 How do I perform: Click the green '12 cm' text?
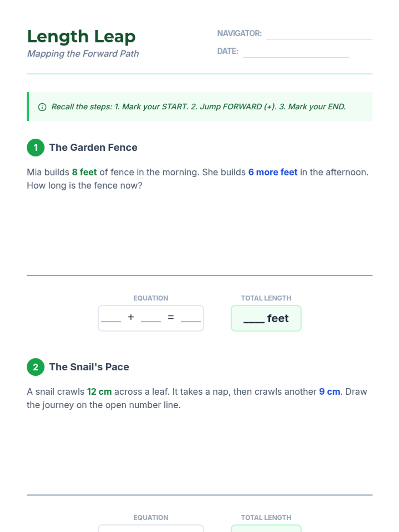pos(99,392)
